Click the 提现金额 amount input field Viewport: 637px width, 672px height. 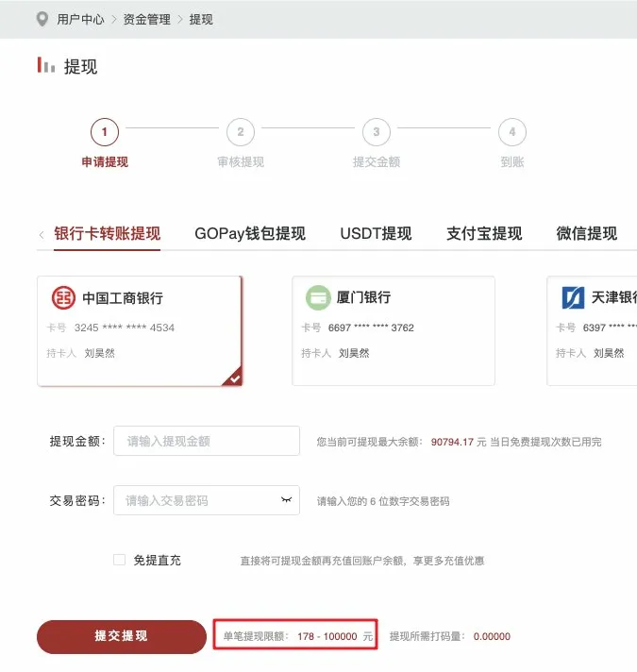(x=207, y=441)
